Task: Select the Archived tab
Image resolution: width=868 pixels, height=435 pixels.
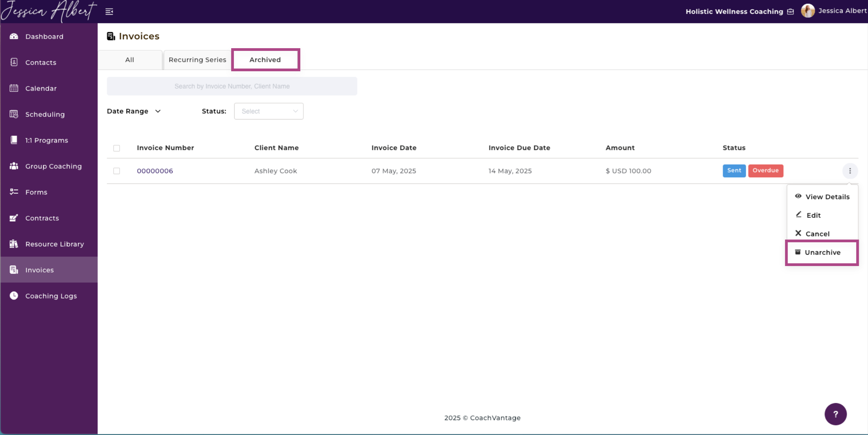Action: [x=265, y=60]
